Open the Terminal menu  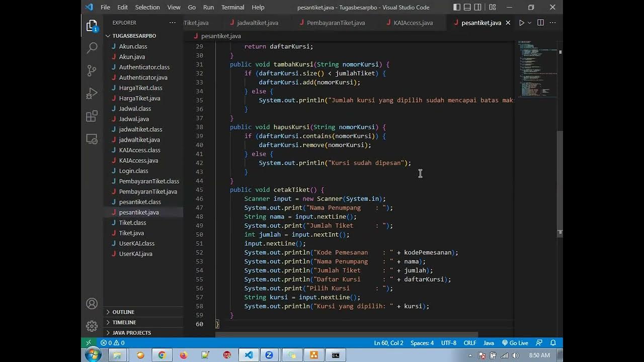pos(232,7)
